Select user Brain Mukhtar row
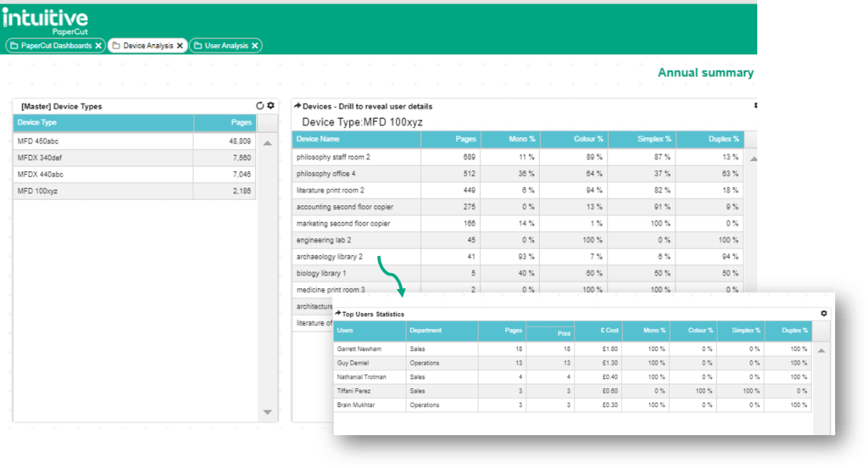The height and width of the screenshot is (468, 868). (x=572, y=405)
